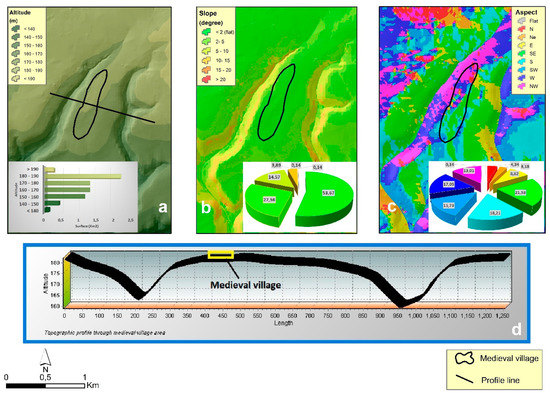Click the map scale bar
The height and width of the screenshot is (399, 550).
point(45,386)
